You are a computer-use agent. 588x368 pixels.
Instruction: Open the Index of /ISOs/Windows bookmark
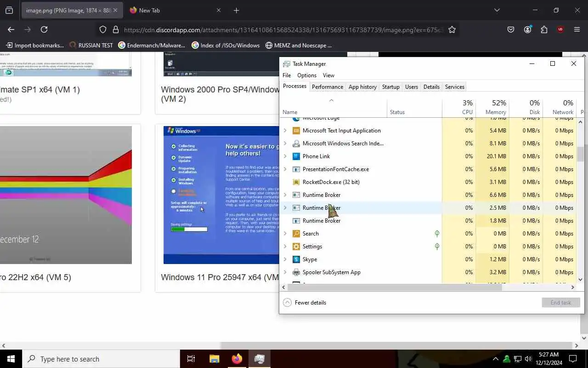(226, 46)
